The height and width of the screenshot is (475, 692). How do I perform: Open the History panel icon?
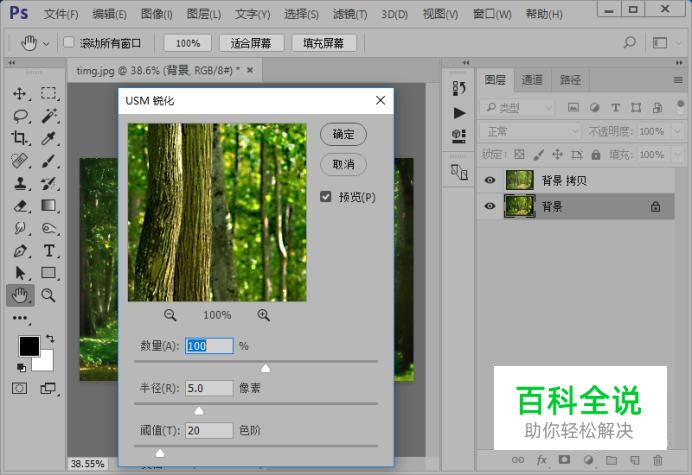pyautogui.click(x=459, y=88)
